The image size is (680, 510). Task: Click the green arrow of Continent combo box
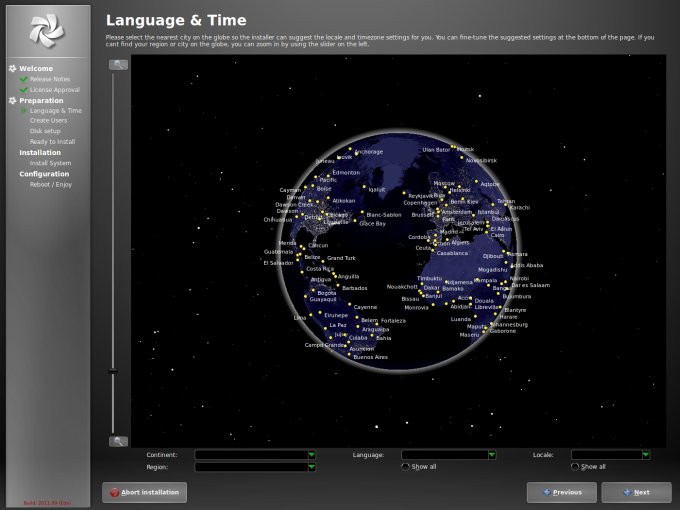pos(311,454)
